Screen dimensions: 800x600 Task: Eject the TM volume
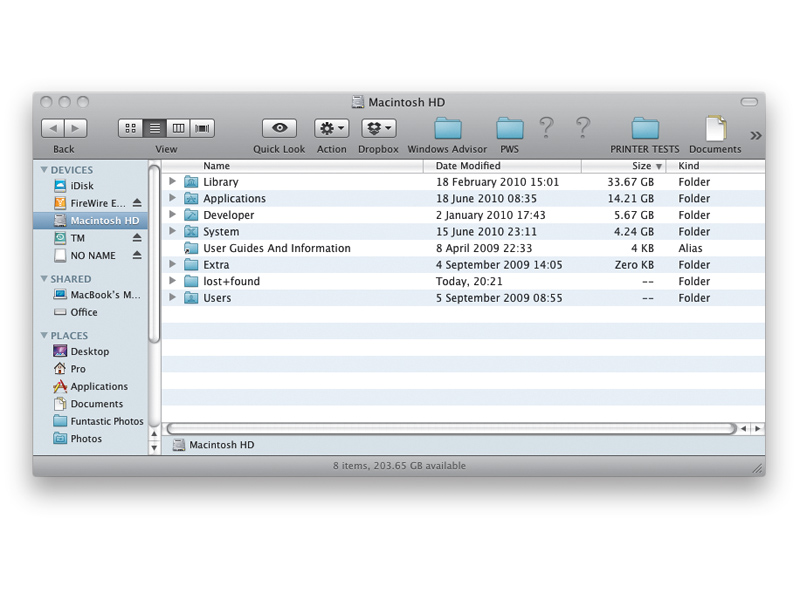point(137,237)
